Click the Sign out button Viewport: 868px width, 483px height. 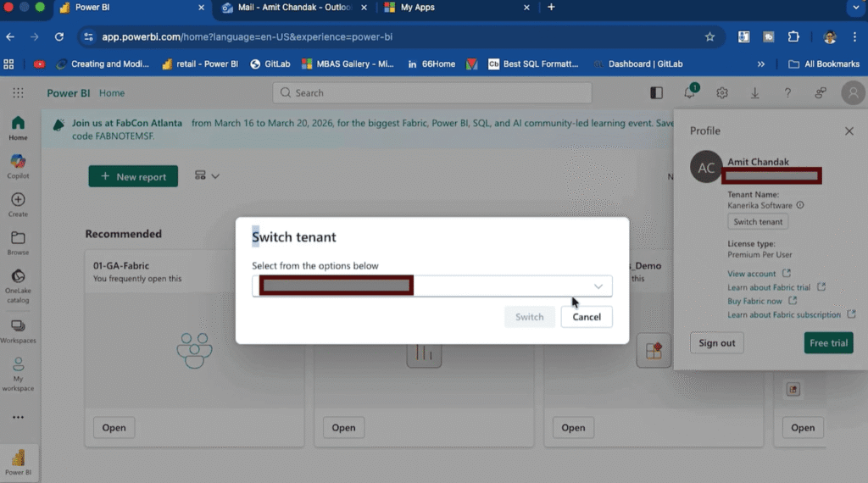[x=716, y=343]
